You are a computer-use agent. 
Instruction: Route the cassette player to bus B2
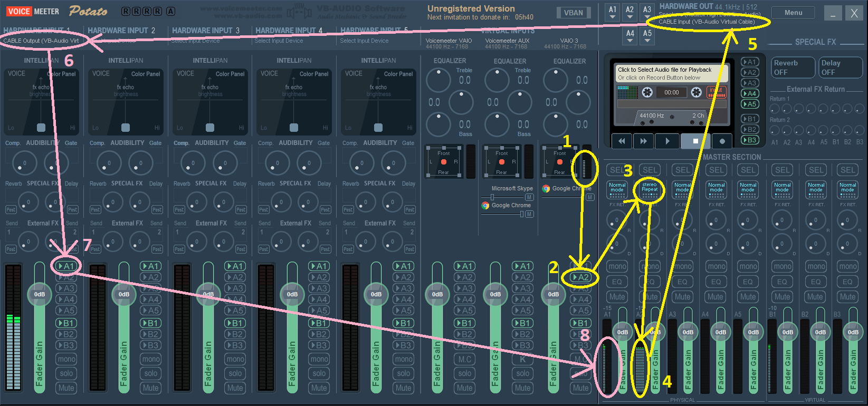coord(750,129)
